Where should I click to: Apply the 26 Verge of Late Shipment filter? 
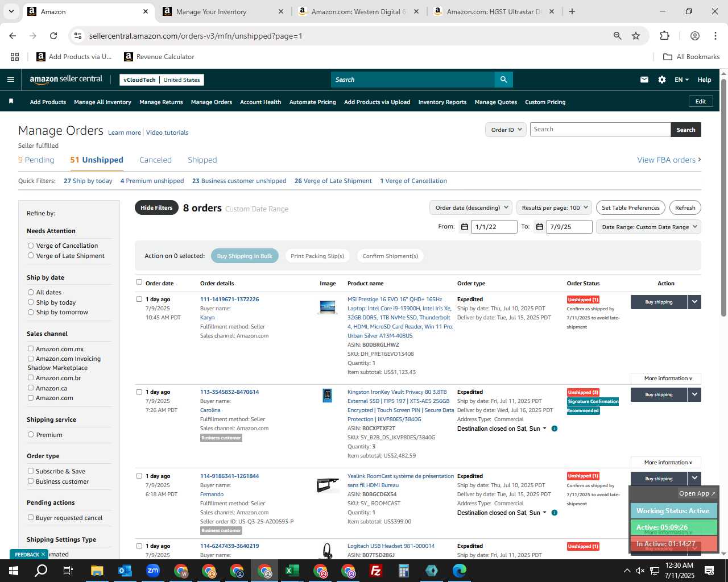coord(333,181)
